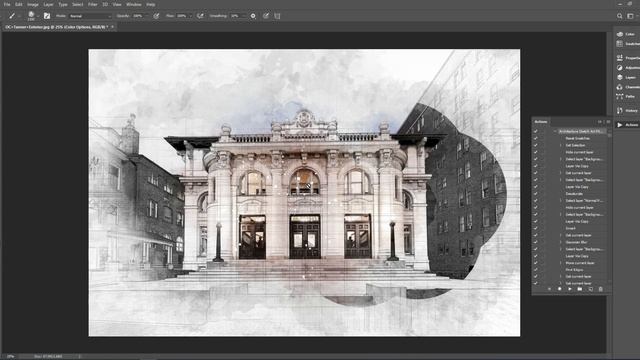Open the Properties panel icon

(620, 58)
